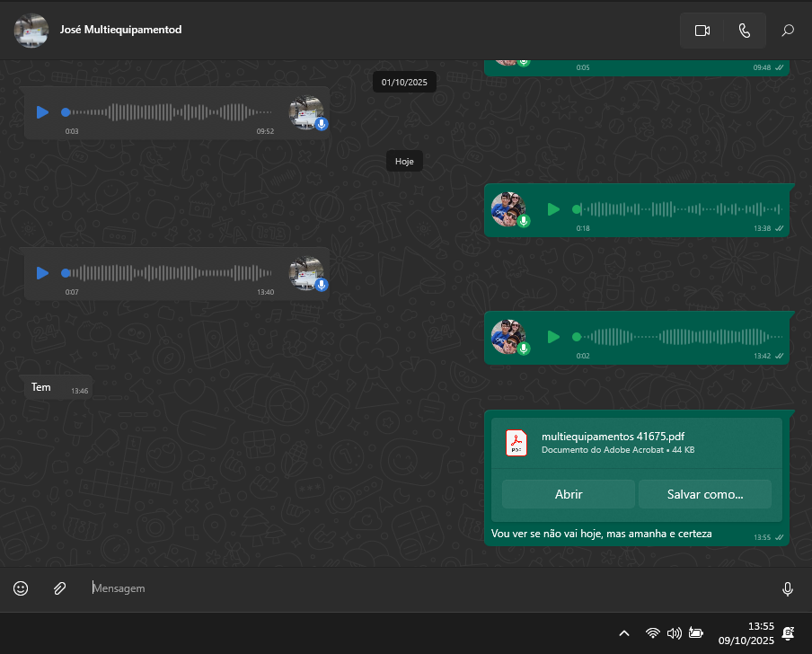Expand hidden system tray icons

pos(625,632)
